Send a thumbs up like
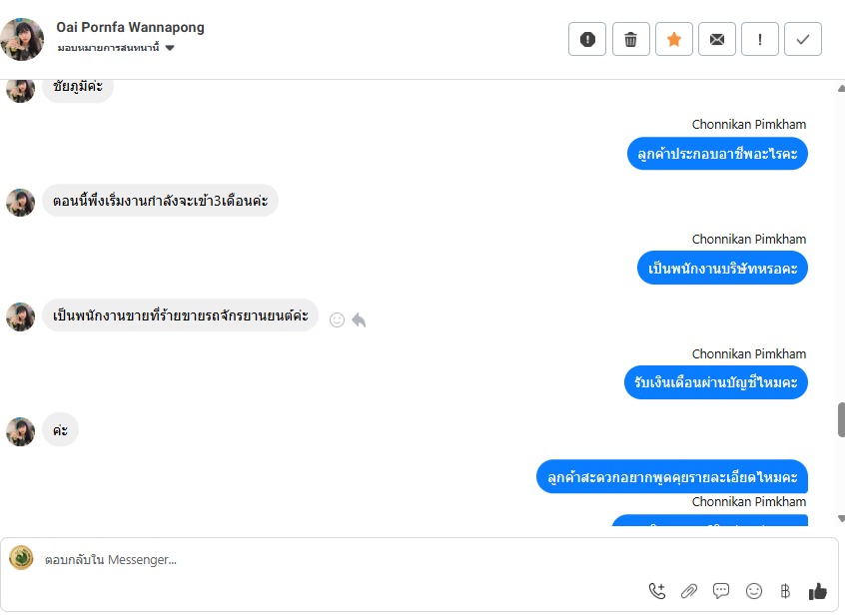The width and height of the screenshot is (845, 616). [x=817, y=591]
